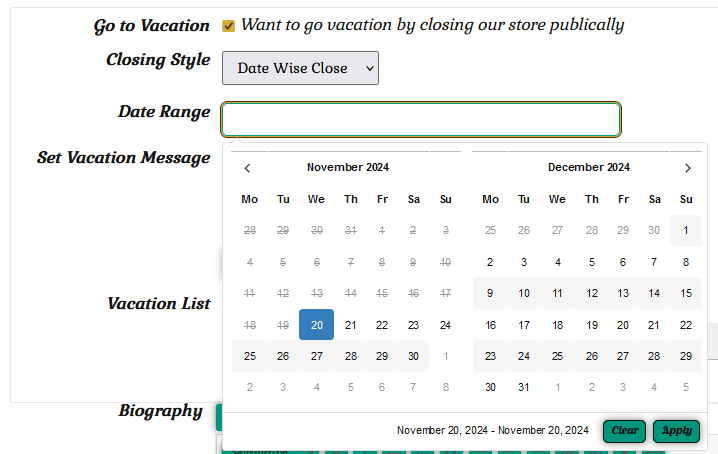Click December 31 in the calendar
Viewport: 718px width, 454px height.
pyautogui.click(x=523, y=387)
